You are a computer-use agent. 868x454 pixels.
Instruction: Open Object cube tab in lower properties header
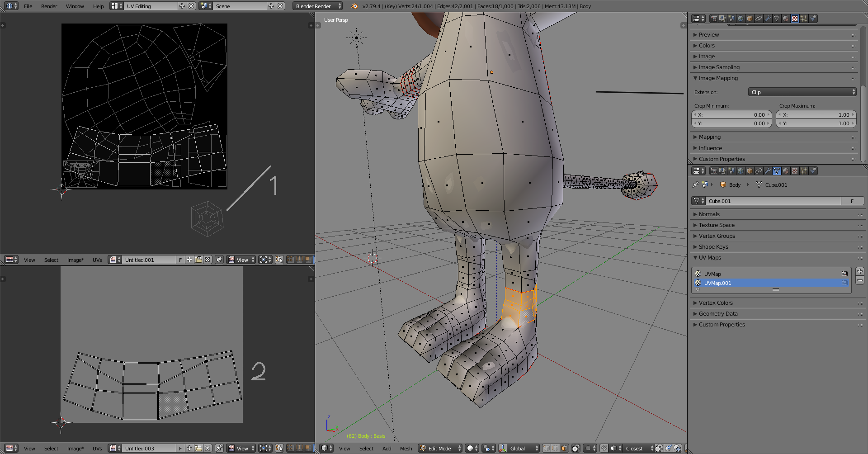pyautogui.click(x=750, y=171)
